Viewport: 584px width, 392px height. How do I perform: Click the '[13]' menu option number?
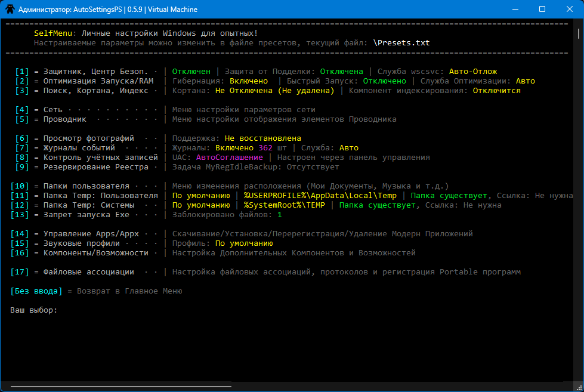[19, 215]
